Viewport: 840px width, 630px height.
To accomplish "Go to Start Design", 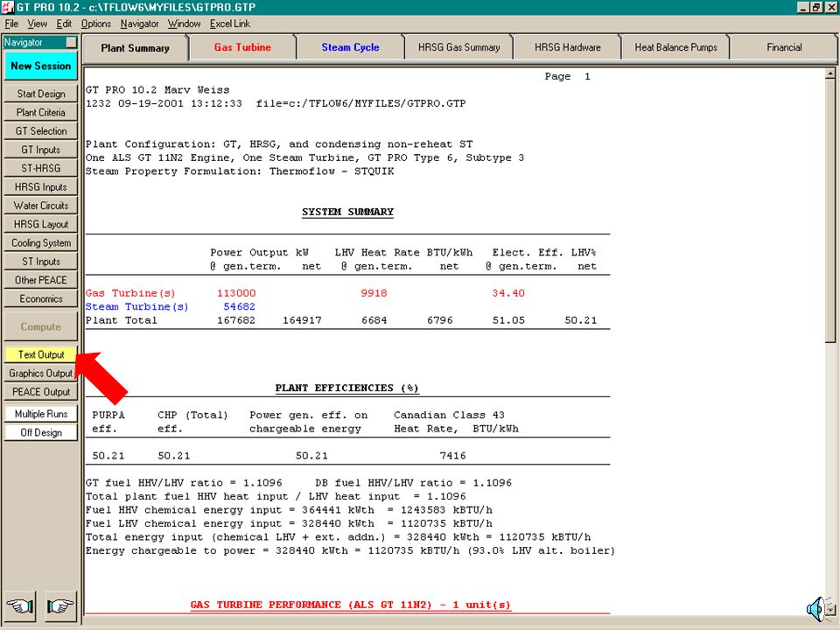I will pyautogui.click(x=41, y=94).
